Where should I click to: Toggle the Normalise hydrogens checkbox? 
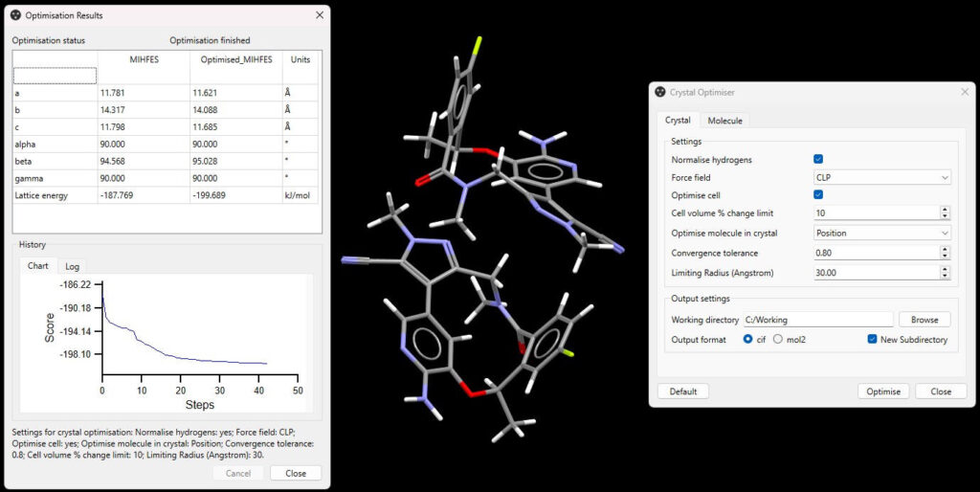(x=818, y=159)
